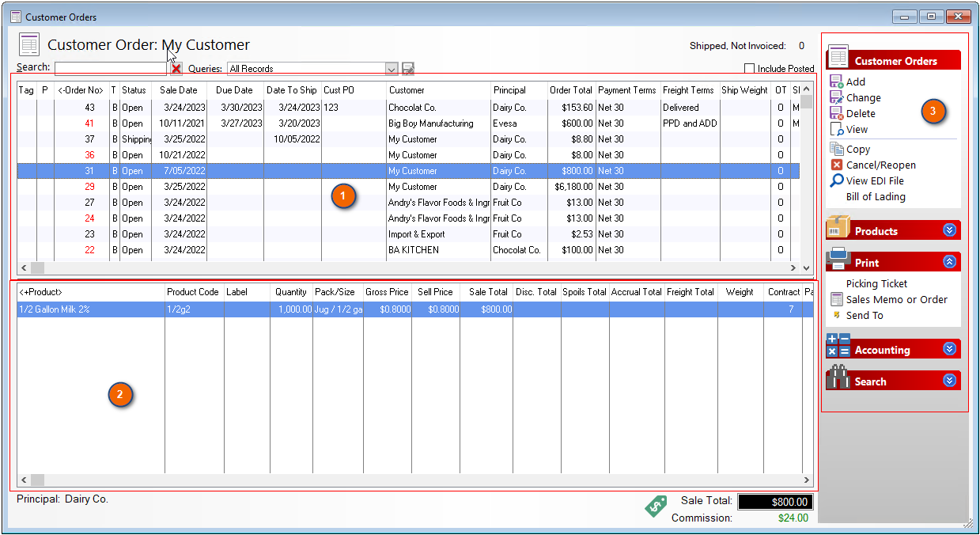
Task: Click the Products box icon
Action: [838, 228]
